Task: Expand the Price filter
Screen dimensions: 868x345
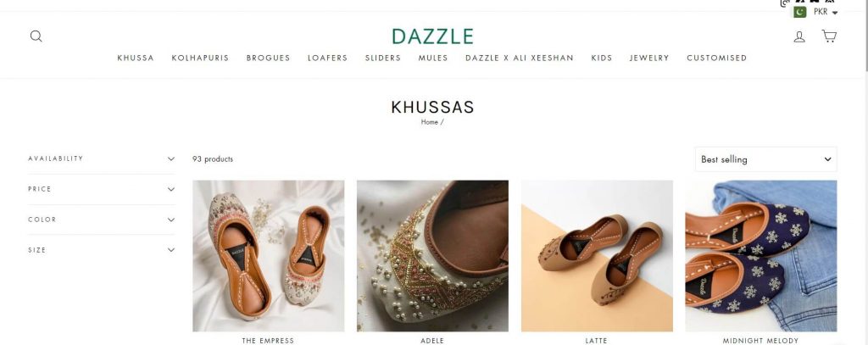Action: tap(102, 189)
